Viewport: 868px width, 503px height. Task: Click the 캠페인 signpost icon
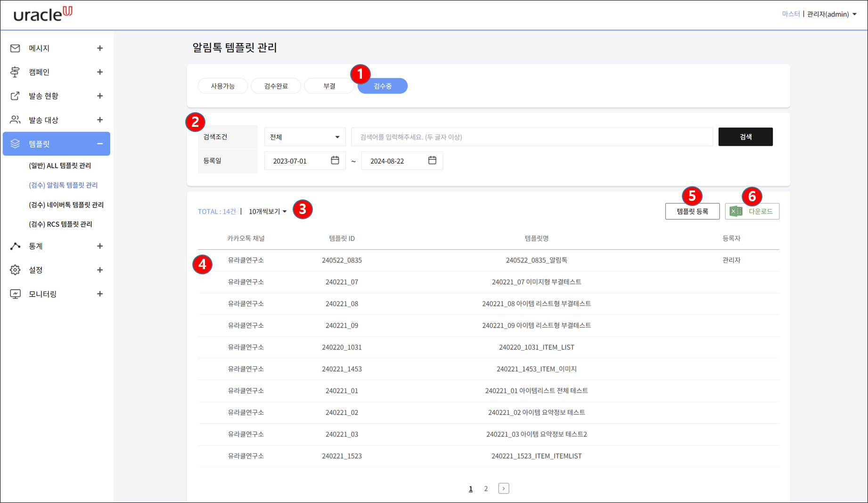(x=15, y=72)
